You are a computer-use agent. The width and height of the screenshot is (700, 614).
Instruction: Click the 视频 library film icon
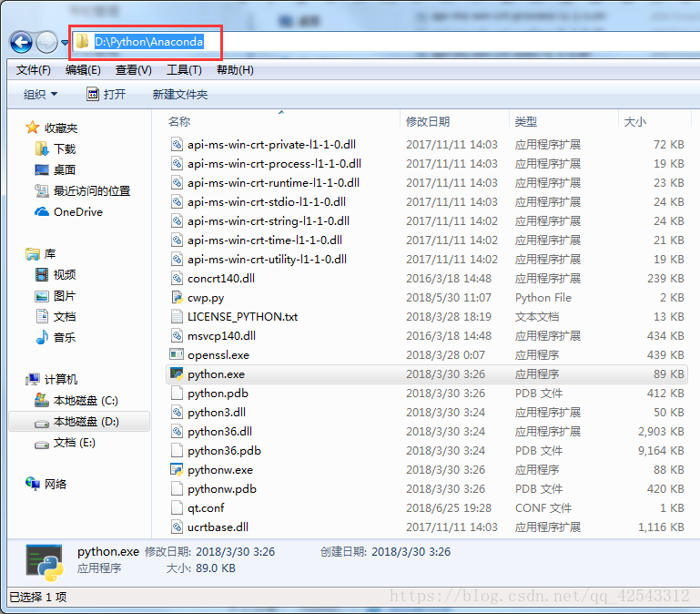(x=42, y=274)
